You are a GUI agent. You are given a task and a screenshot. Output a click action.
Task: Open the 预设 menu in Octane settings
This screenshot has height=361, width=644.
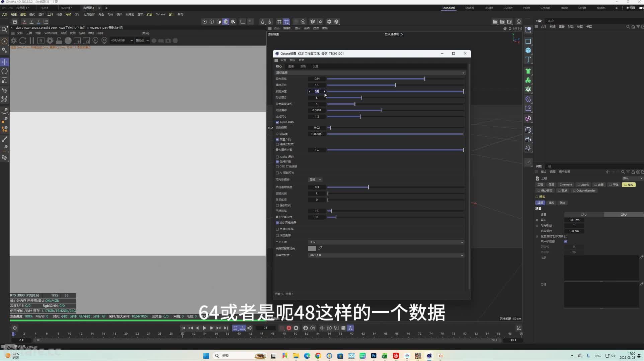click(x=292, y=60)
